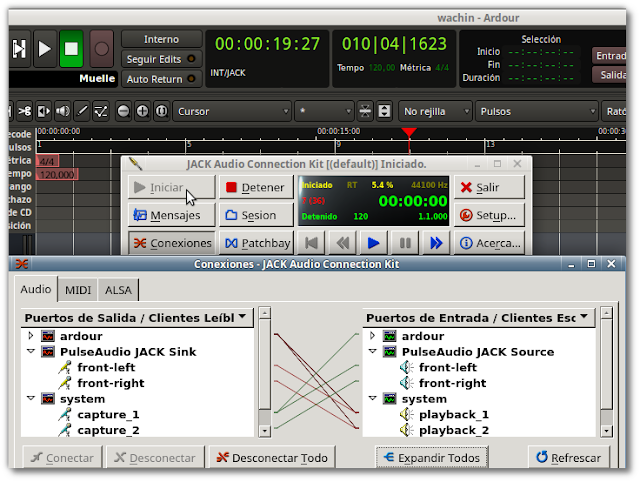Click JACK transport backward button
The width and height of the screenshot is (640, 482).
click(x=342, y=243)
